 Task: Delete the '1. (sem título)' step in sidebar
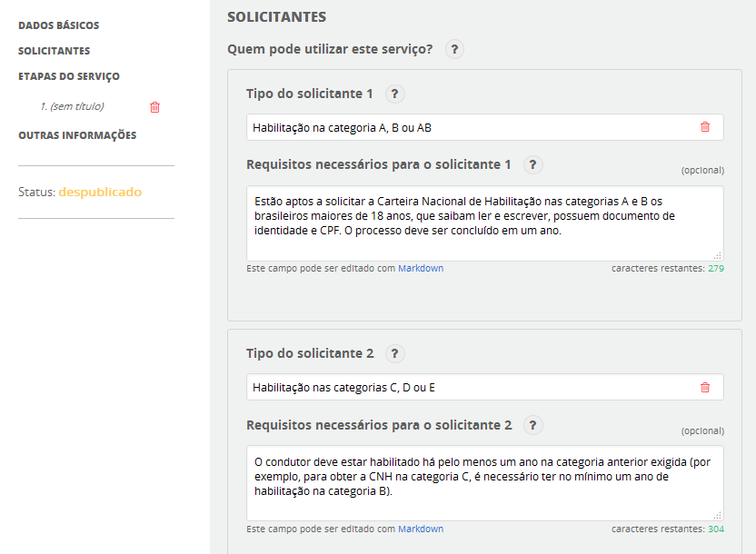point(154,107)
